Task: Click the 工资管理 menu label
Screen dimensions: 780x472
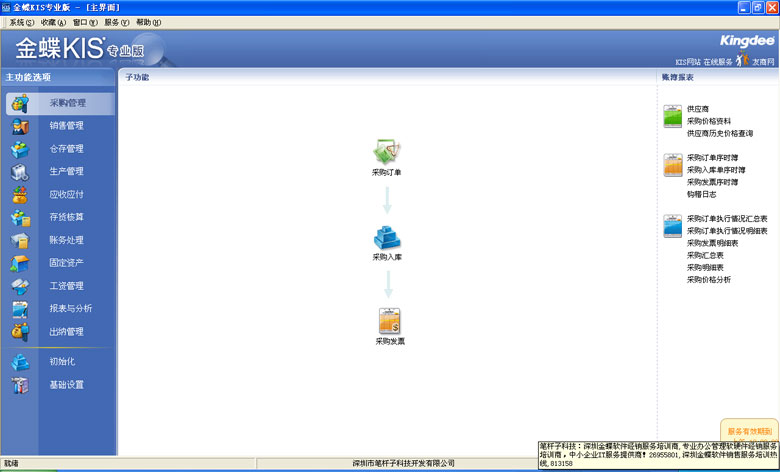Action: [67, 286]
